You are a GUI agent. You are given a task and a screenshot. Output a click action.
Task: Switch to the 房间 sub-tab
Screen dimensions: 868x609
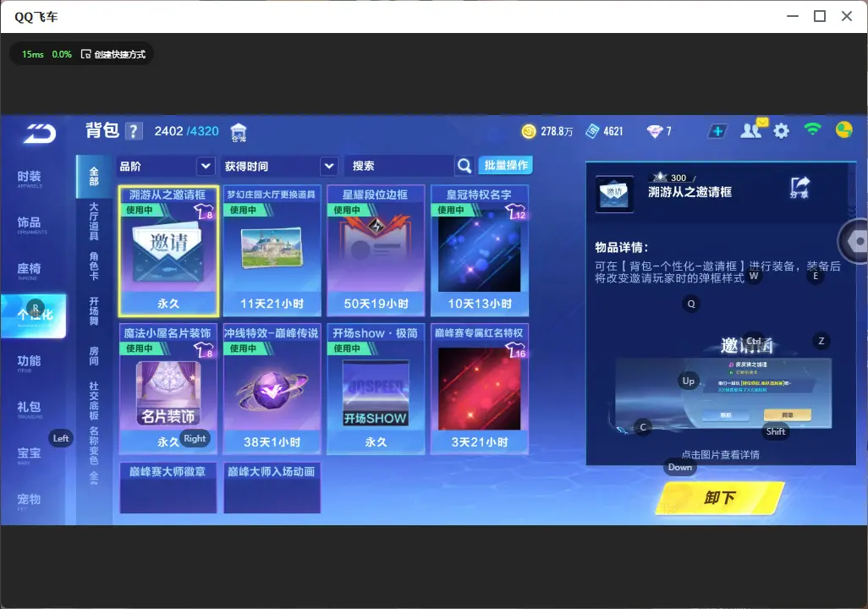(94, 356)
